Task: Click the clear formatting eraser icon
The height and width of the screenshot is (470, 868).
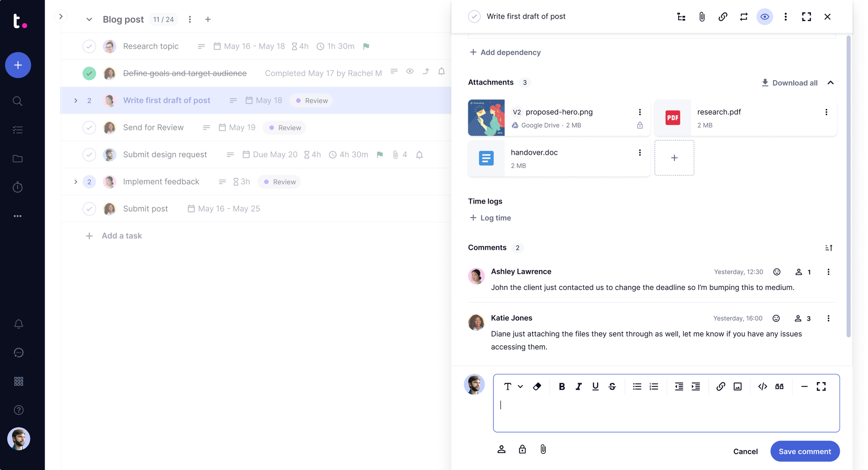Action: pyautogui.click(x=537, y=386)
